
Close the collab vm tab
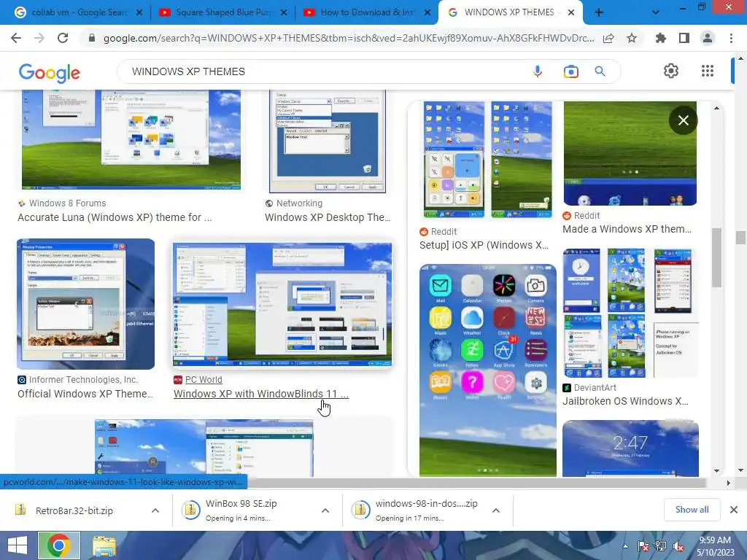point(139,13)
